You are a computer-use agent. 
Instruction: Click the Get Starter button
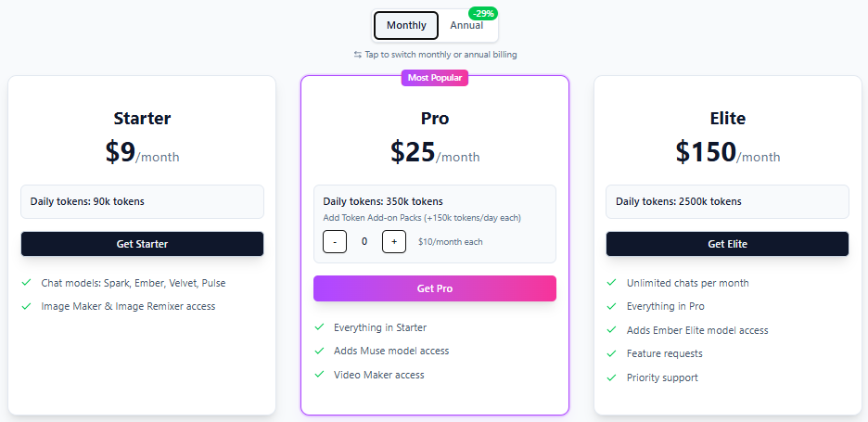point(142,244)
